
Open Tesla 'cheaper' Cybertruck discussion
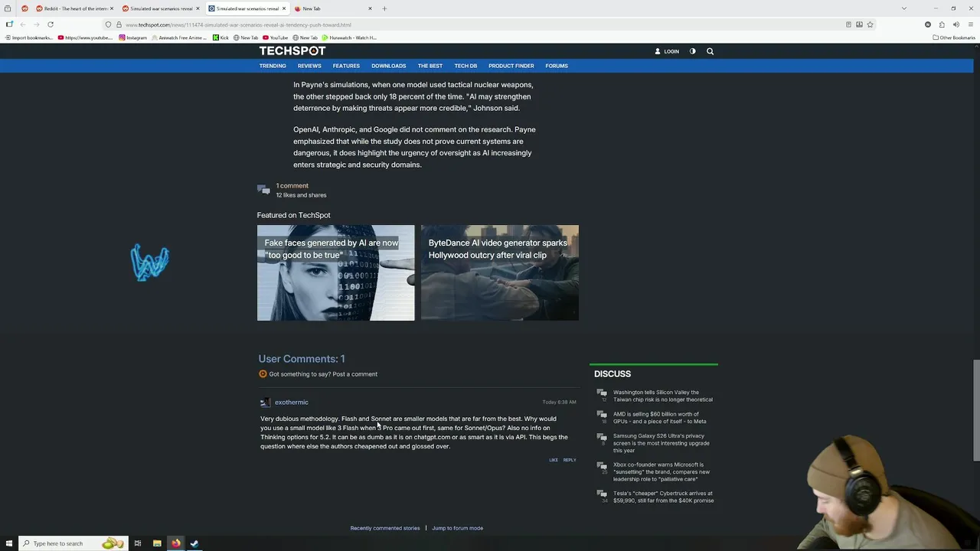(x=663, y=497)
